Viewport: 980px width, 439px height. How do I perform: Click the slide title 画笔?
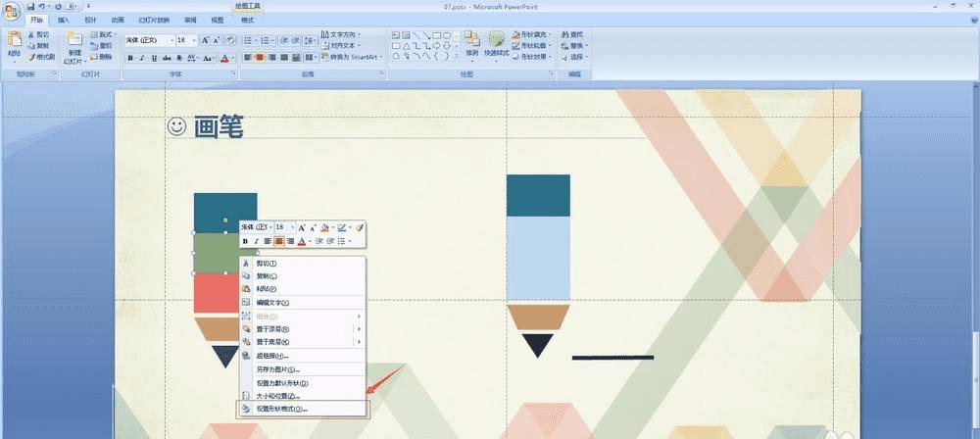click(219, 127)
